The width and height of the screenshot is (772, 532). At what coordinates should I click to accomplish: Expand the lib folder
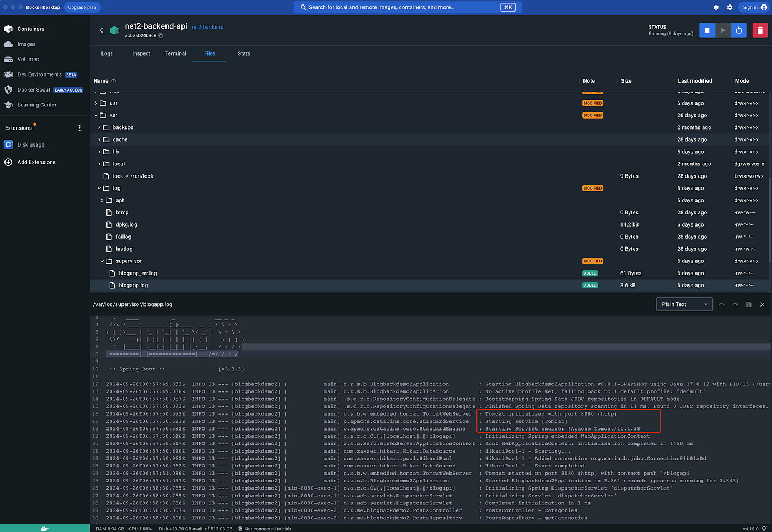pos(99,152)
